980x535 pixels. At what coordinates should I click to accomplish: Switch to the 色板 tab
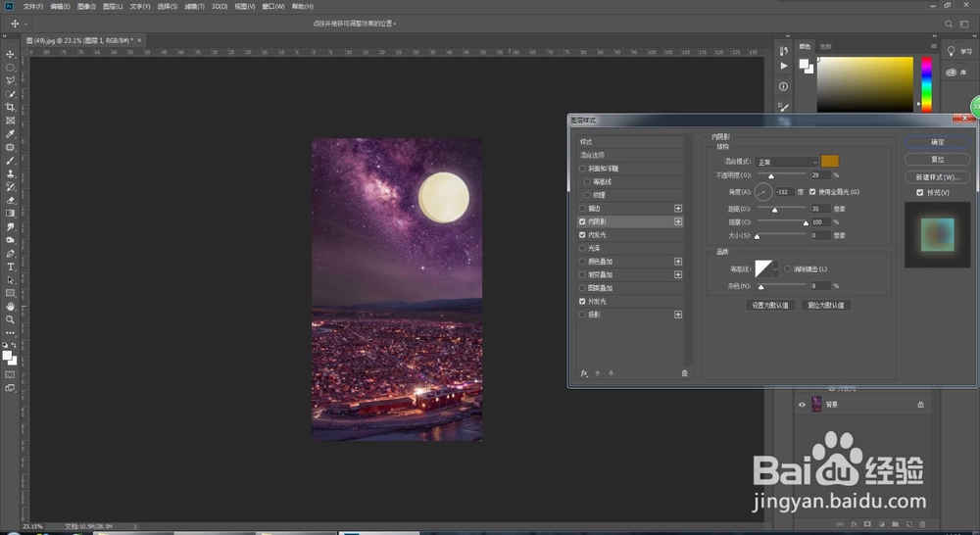pyautogui.click(x=825, y=46)
